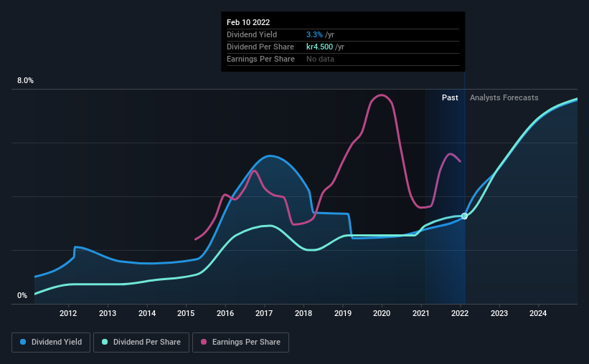Toggle the Dividend Yield legend button
This screenshot has width=589, height=364.
(x=51, y=343)
